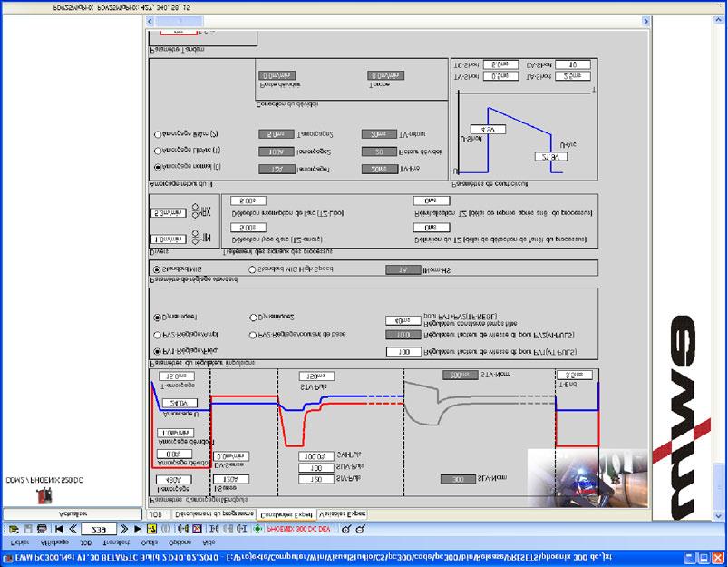The width and height of the screenshot is (728, 567).
Task: Click the save disk toolbar icon
Action: coord(28,529)
